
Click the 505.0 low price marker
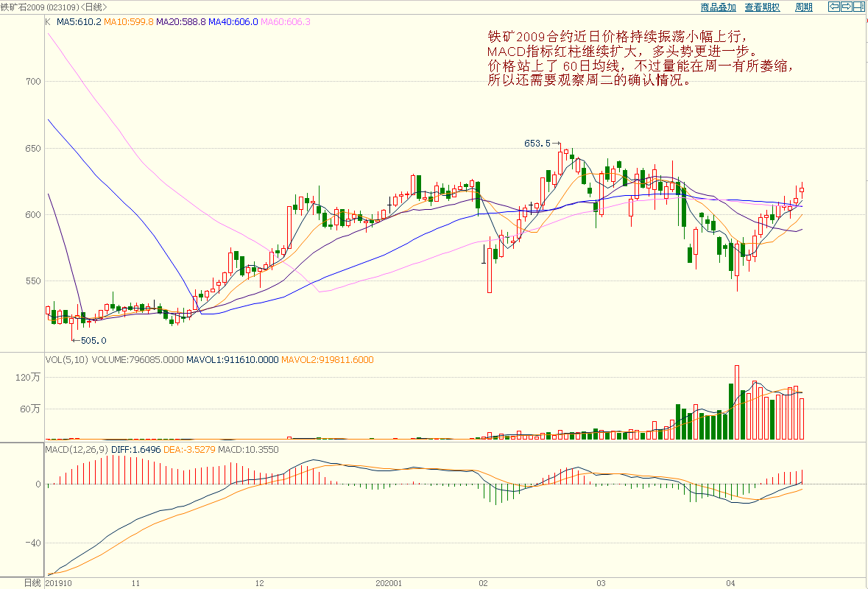click(93, 340)
